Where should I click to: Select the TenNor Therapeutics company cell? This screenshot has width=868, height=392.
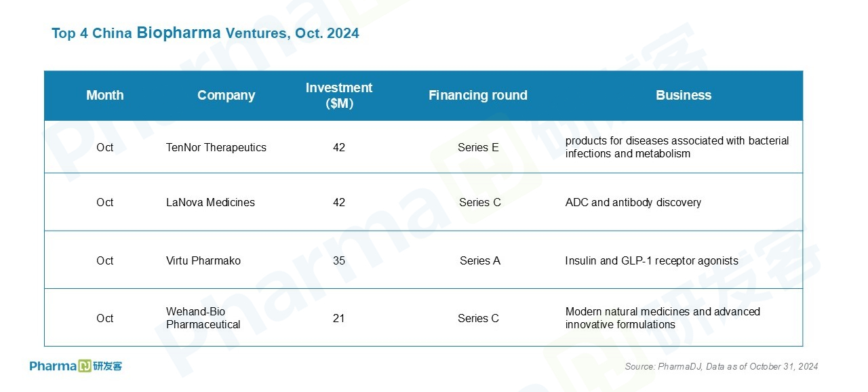pos(216,147)
